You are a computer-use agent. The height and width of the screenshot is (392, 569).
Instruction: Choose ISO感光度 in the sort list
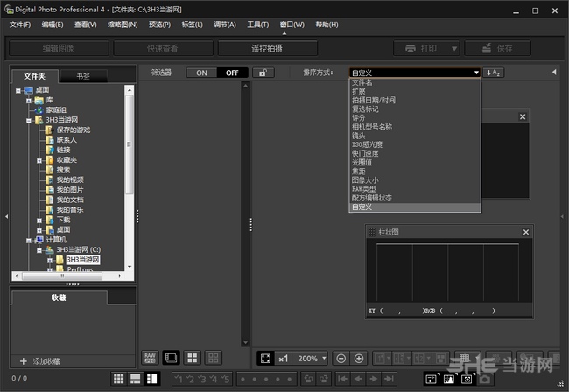pyautogui.click(x=415, y=144)
